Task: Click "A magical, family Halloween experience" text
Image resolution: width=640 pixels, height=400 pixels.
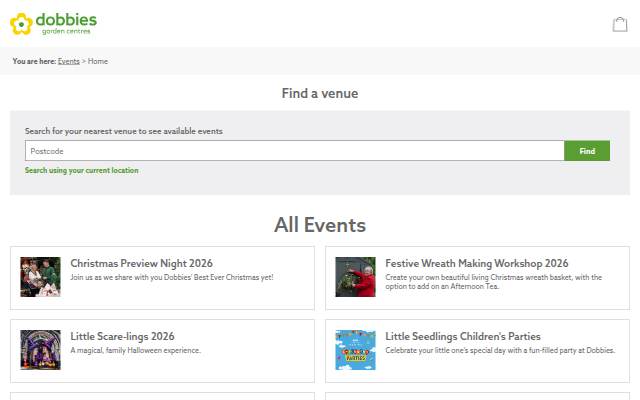Action: pyautogui.click(x=136, y=350)
